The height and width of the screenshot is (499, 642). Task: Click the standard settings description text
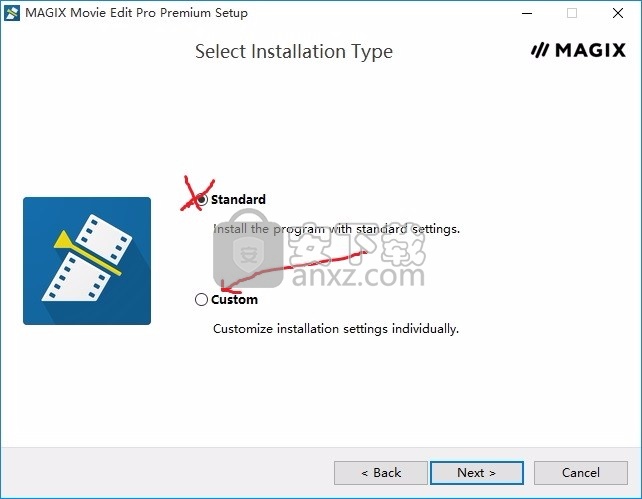pos(336,229)
